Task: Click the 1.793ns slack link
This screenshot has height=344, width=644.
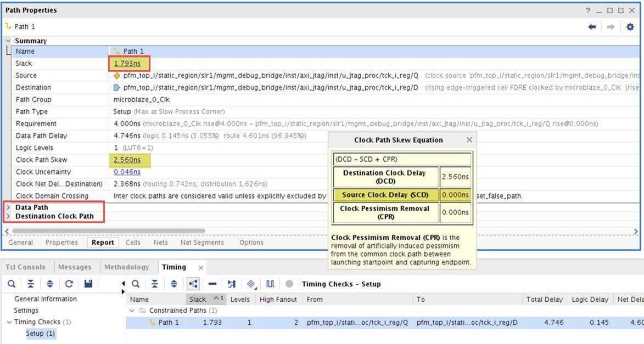Action: [127, 64]
